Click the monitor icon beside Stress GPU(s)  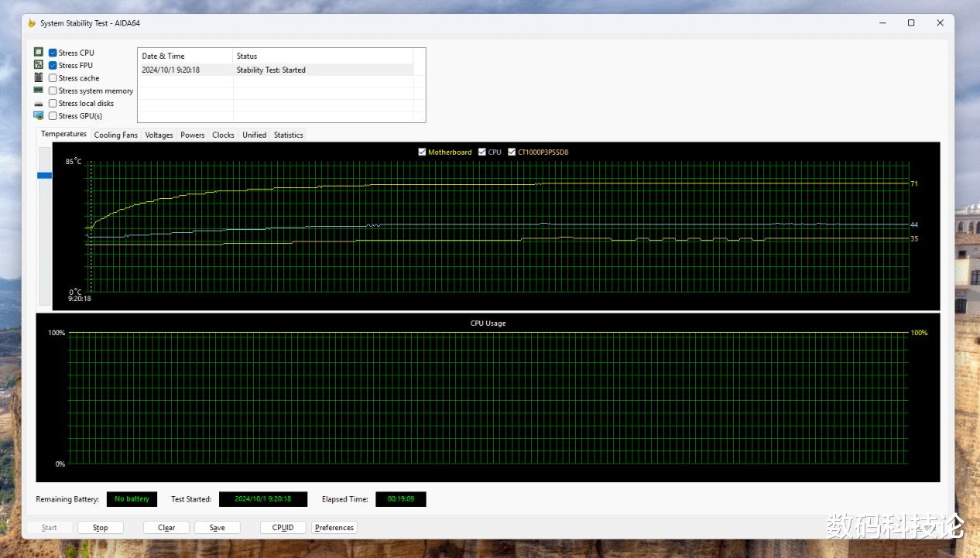pyautogui.click(x=38, y=115)
